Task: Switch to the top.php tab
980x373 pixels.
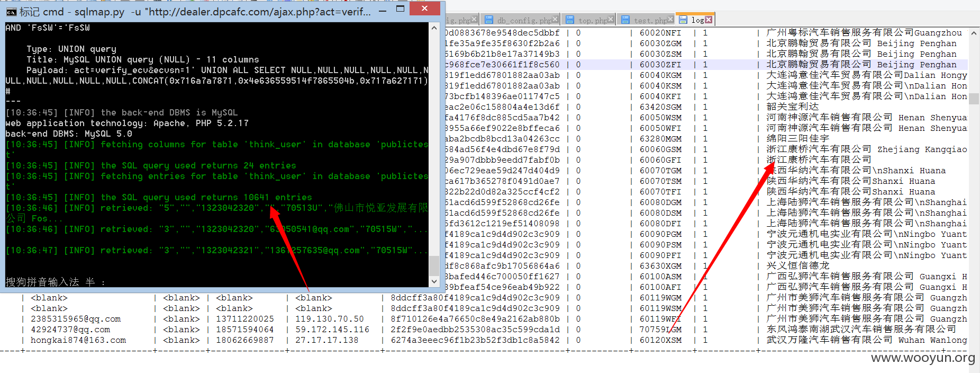Action: (x=589, y=20)
